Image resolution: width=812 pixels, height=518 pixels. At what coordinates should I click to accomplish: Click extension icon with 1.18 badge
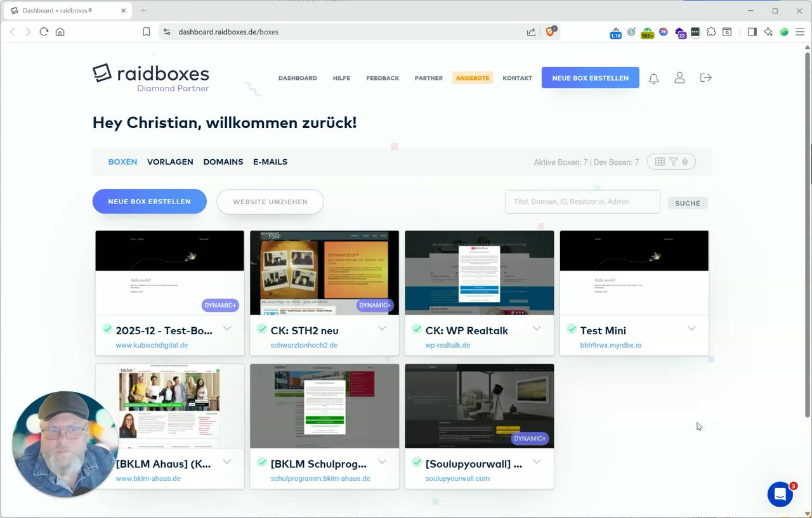pos(615,33)
